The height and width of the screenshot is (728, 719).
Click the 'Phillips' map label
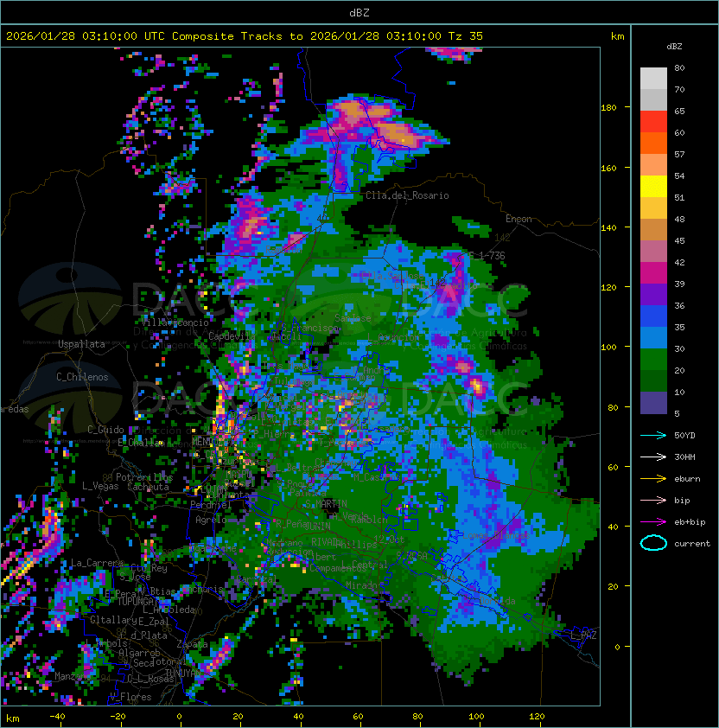pyautogui.click(x=356, y=545)
